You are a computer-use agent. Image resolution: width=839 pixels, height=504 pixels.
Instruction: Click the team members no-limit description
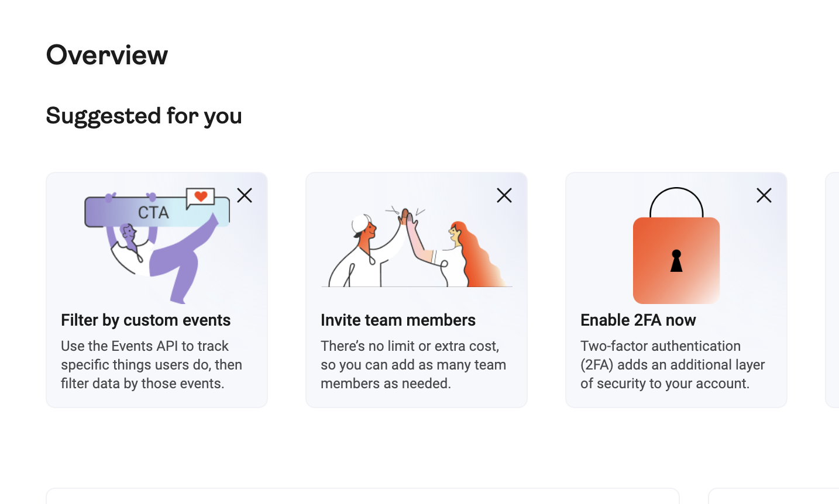pos(413,365)
